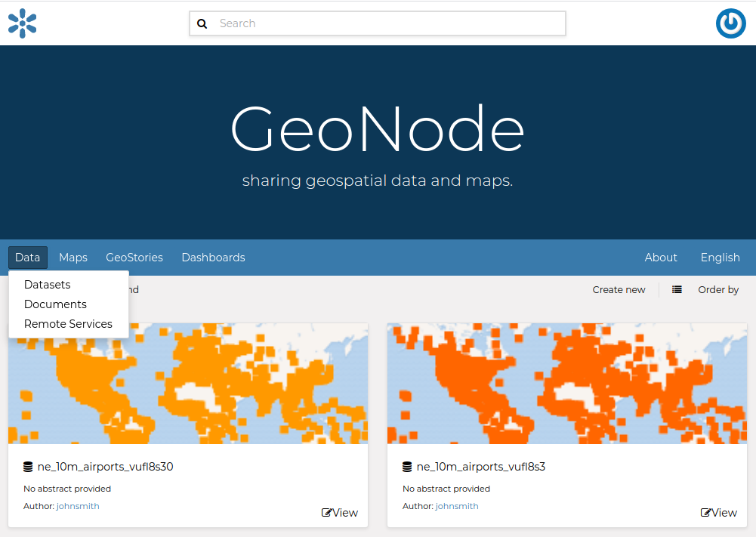Open the About menu
The width and height of the screenshot is (756, 537).
tap(661, 258)
